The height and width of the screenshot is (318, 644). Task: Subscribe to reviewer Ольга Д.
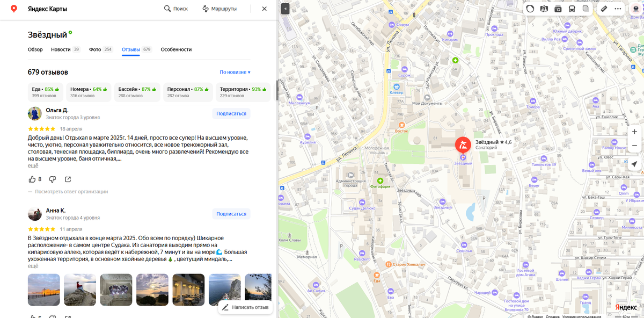tap(231, 113)
